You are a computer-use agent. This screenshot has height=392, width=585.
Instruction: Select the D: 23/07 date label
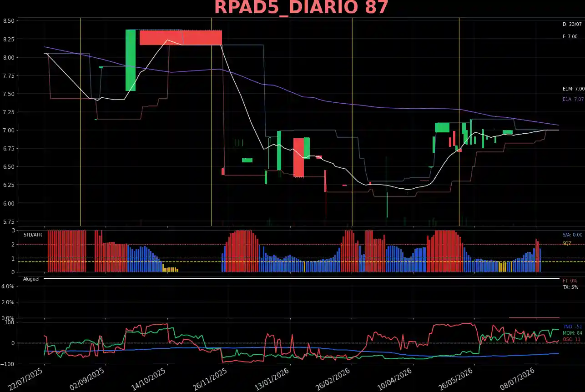[x=572, y=25]
